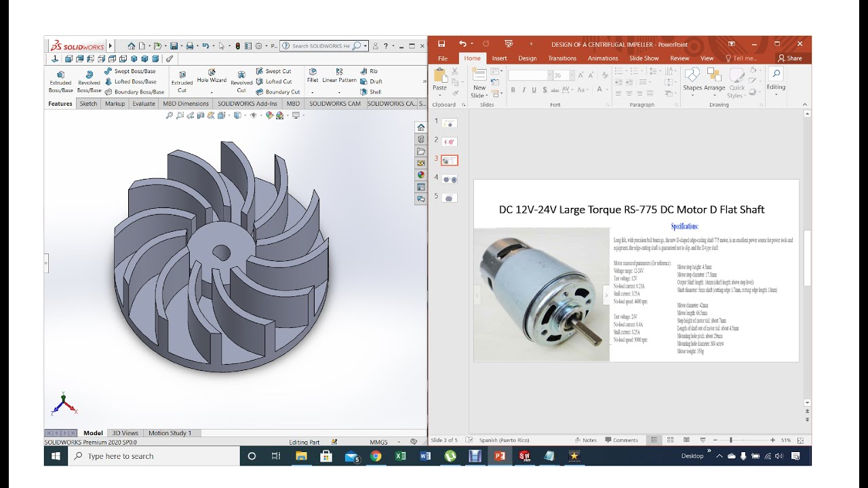Switch to Slide Sorter view in PowerPoint
The width and height of the screenshot is (868, 488).
pyautogui.click(x=669, y=440)
